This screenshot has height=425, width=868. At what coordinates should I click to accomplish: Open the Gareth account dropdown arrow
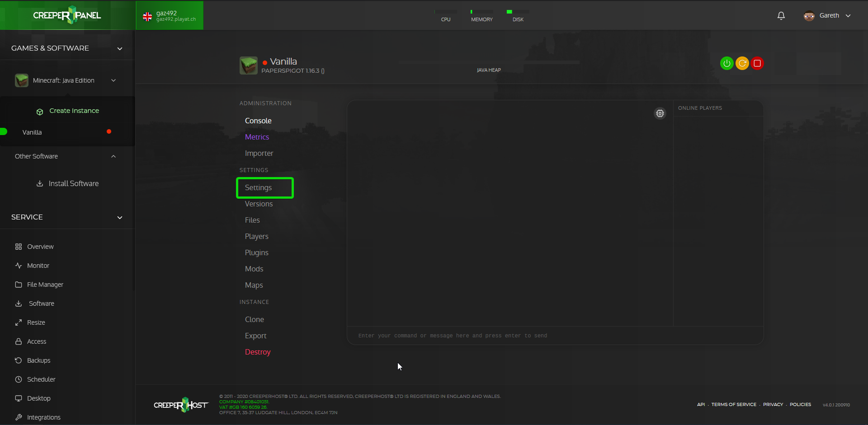point(848,16)
